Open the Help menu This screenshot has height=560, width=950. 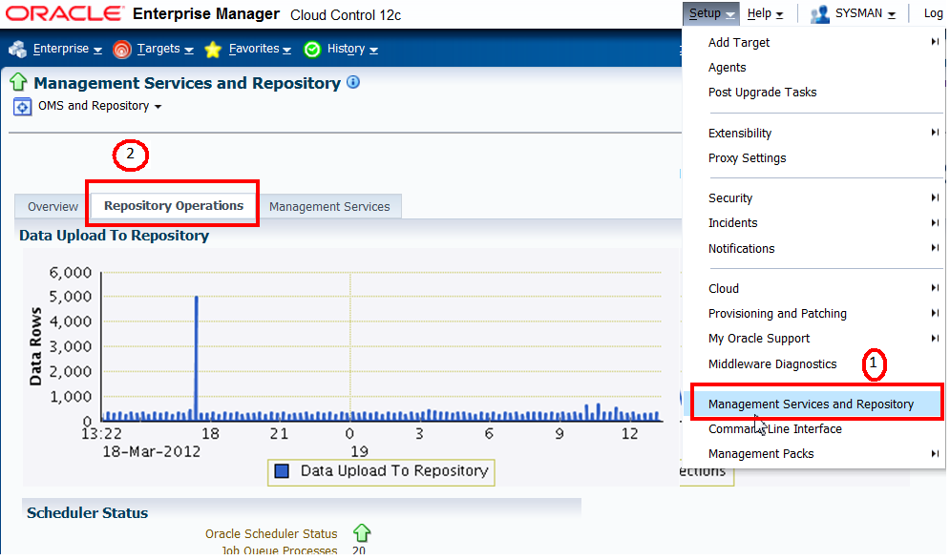pos(765,13)
